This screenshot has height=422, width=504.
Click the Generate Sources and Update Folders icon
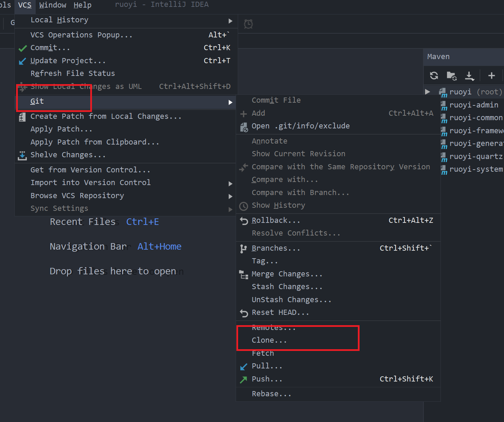pos(452,76)
